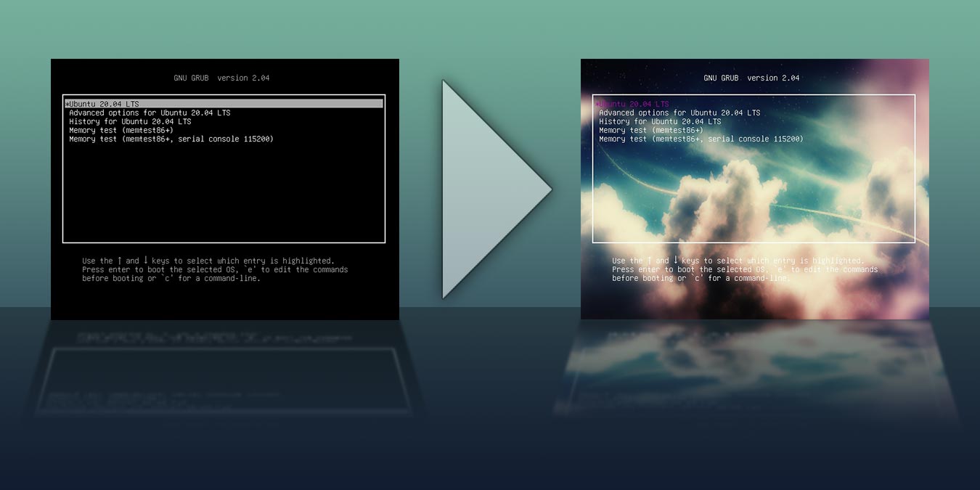Click the 'Use the ↑ and ↓ keys' help text on the black screen

(208, 261)
